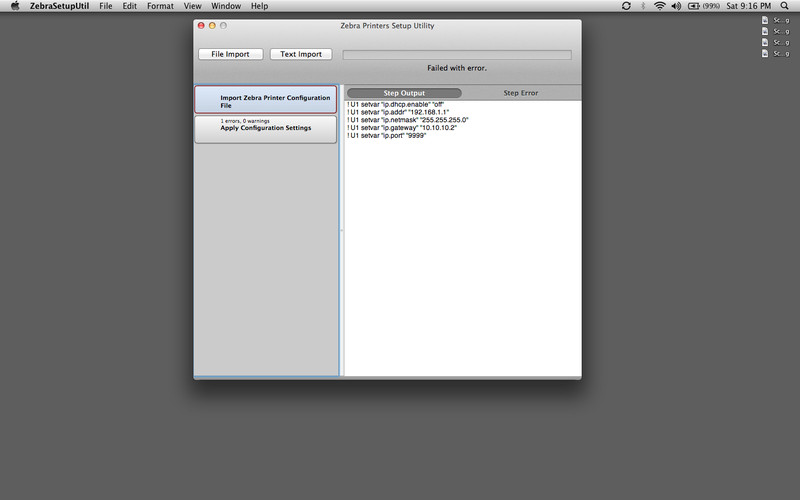Open the File menu
The height and width of the screenshot is (500, 800).
pos(105,6)
